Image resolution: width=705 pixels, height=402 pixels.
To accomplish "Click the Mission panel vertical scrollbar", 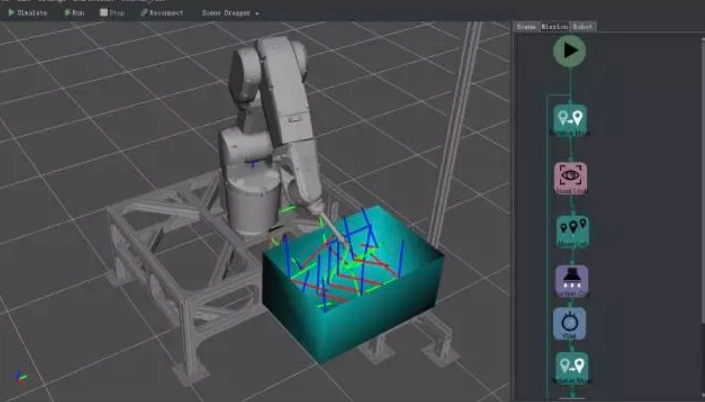I will [699, 200].
